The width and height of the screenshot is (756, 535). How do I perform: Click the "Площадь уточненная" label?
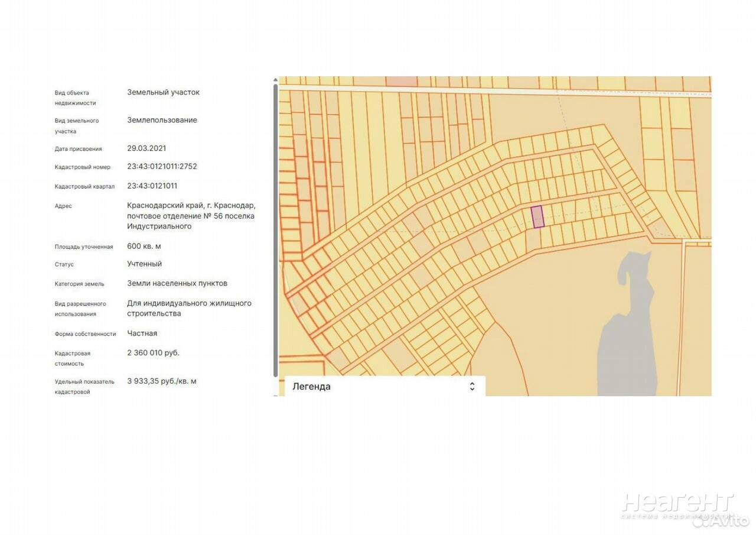pos(84,247)
